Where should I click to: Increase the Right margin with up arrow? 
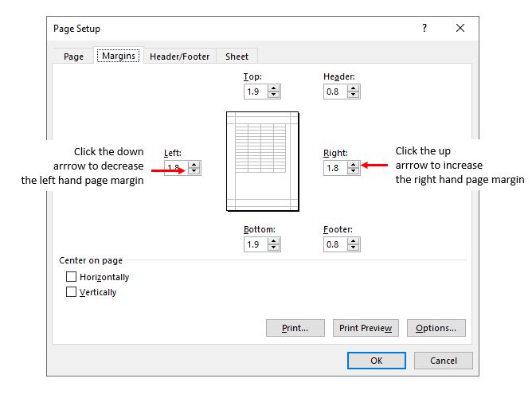click(x=354, y=165)
